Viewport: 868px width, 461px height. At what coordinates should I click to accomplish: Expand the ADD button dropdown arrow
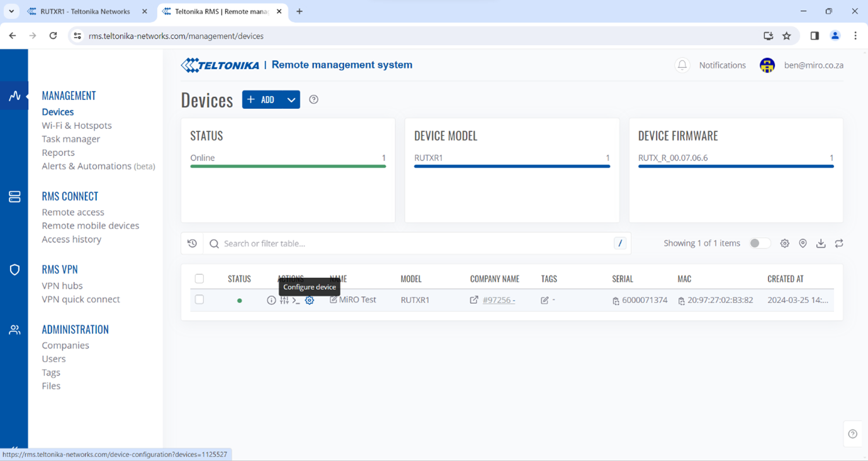click(291, 100)
